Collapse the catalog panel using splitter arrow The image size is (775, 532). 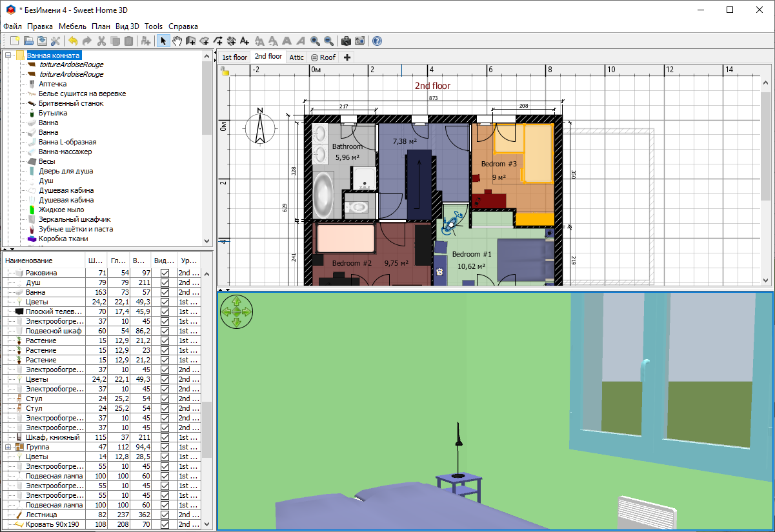[5, 248]
